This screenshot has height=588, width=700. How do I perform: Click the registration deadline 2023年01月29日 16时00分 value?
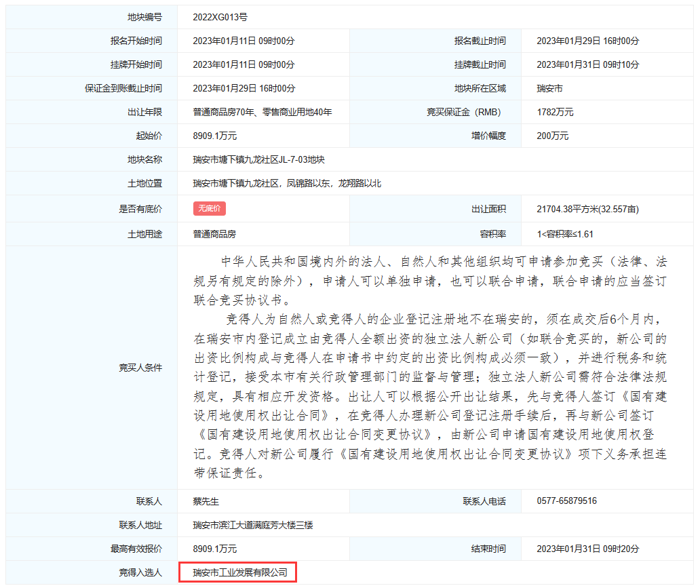click(x=587, y=41)
